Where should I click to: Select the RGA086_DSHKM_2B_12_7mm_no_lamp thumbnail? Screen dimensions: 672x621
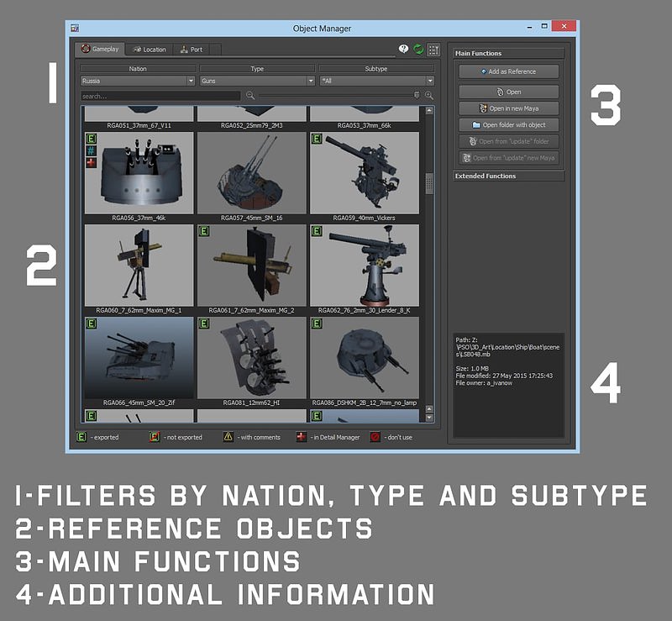(365, 358)
